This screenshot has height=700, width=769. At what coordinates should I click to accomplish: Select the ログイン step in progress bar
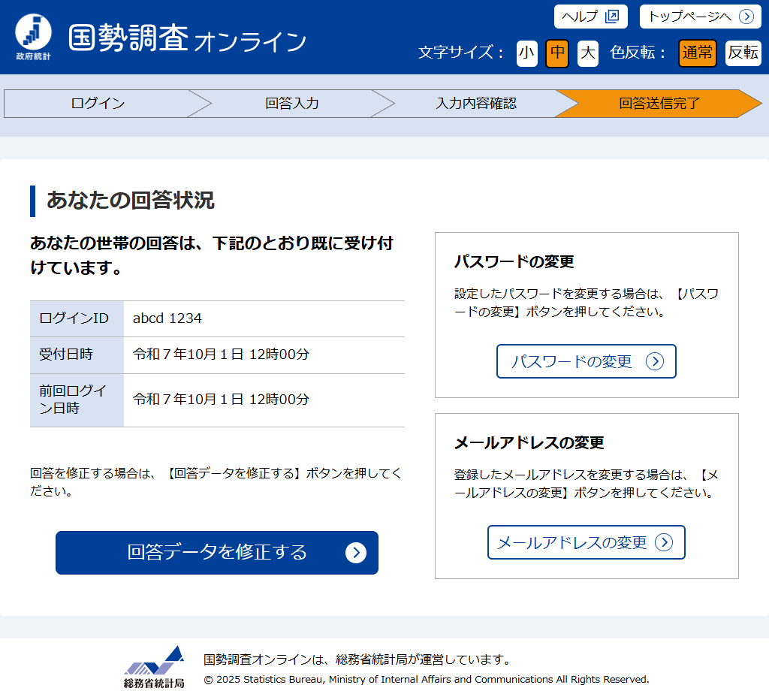click(x=98, y=104)
